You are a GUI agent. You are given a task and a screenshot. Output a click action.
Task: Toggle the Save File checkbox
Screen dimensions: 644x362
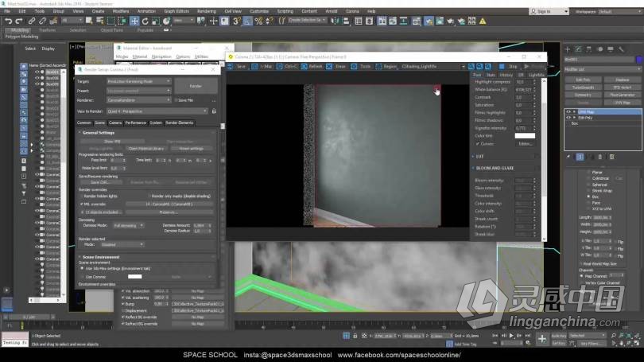[177, 100]
